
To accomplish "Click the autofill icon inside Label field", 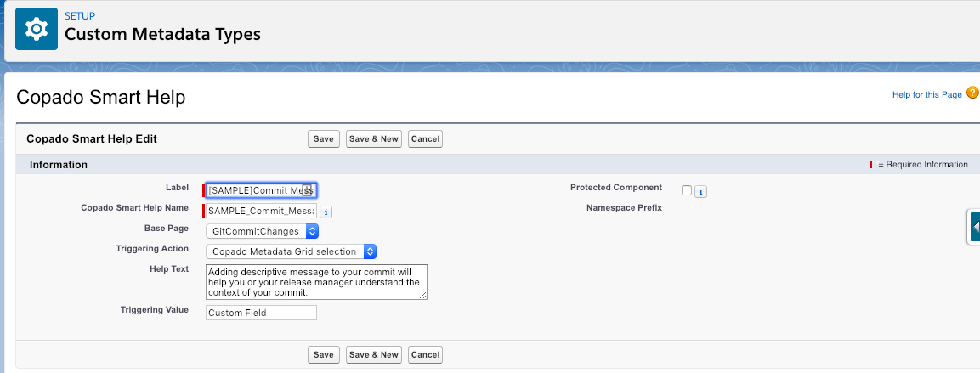I will 306,190.
